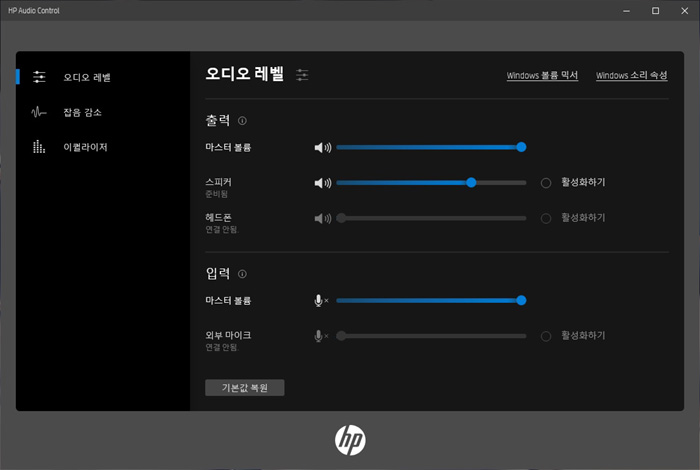Click the info icon next to 출력
Image resolution: width=700 pixels, height=470 pixels.
pyautogui.click(x=242, y=121)
